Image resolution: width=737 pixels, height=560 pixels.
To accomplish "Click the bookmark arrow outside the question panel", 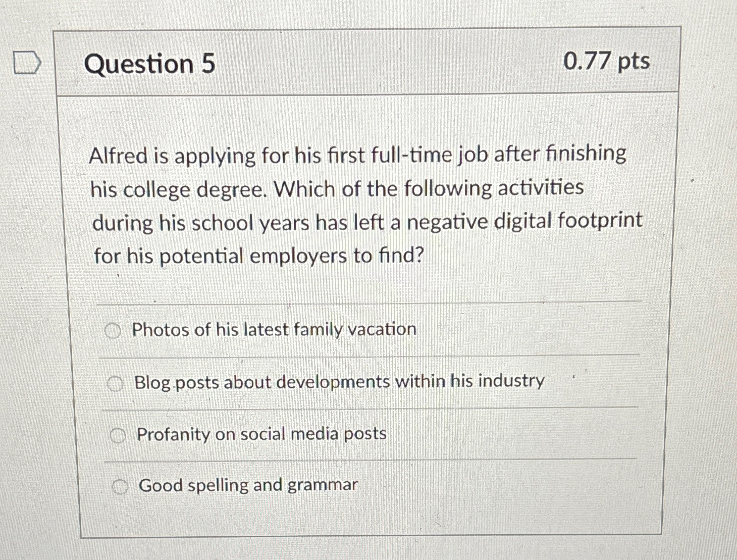I will coord(26,64).
